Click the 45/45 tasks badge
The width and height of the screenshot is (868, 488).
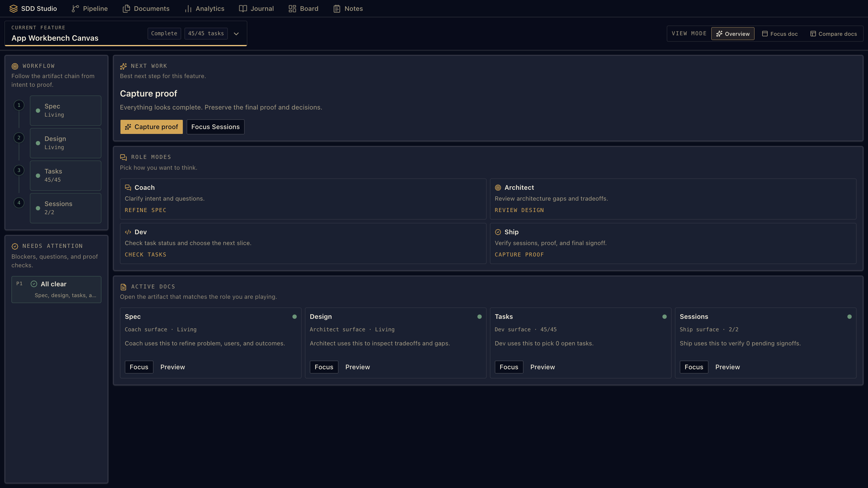[x=206, y=34]
